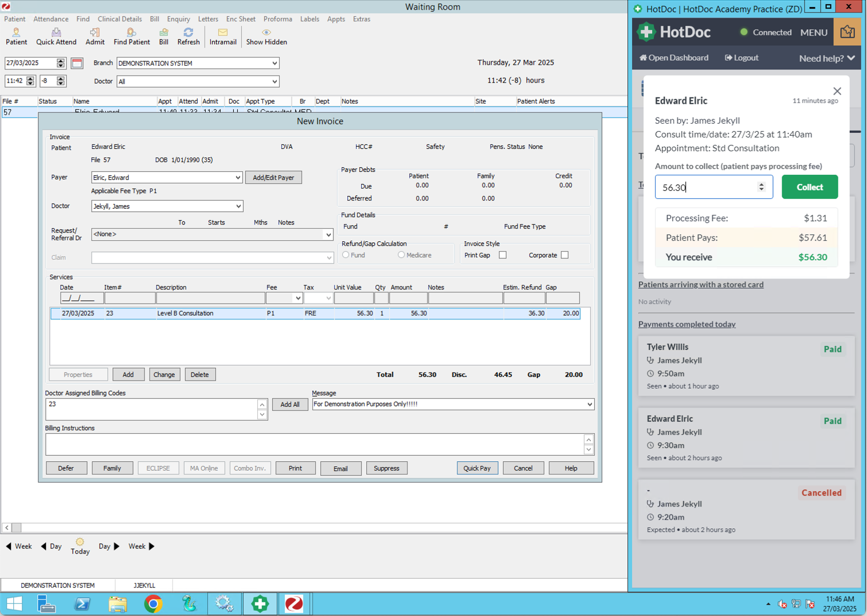Screen dimensions: 867x616
Task: Show hidden system tray icons
Action: 768,604
